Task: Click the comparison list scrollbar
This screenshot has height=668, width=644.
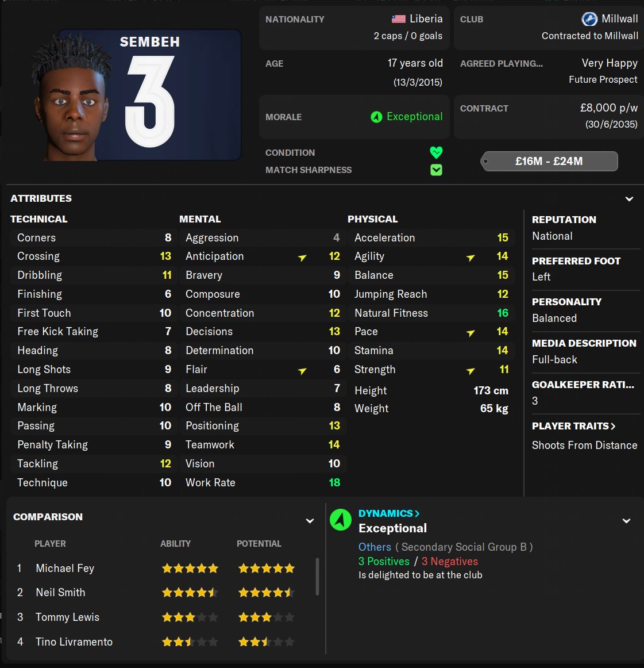Action: coord(317,577)
